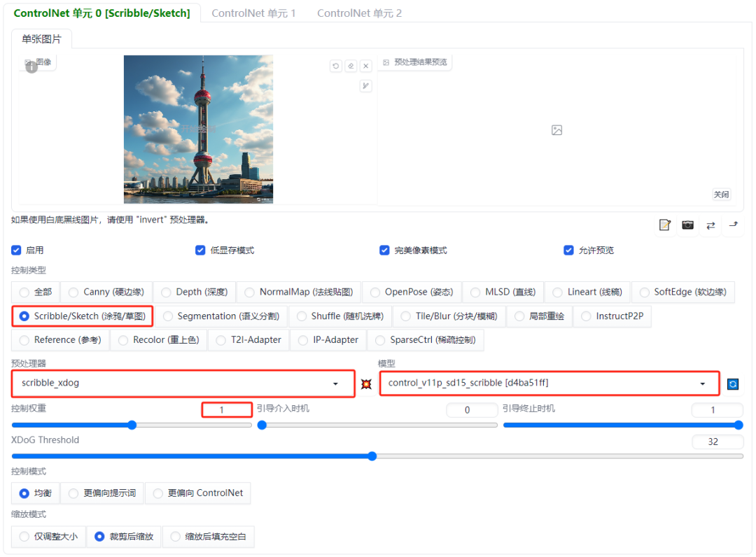Screen dimensions: 756x557
Task: Select the Recolor (重上色) control type
Action: [x=159, y=340]
